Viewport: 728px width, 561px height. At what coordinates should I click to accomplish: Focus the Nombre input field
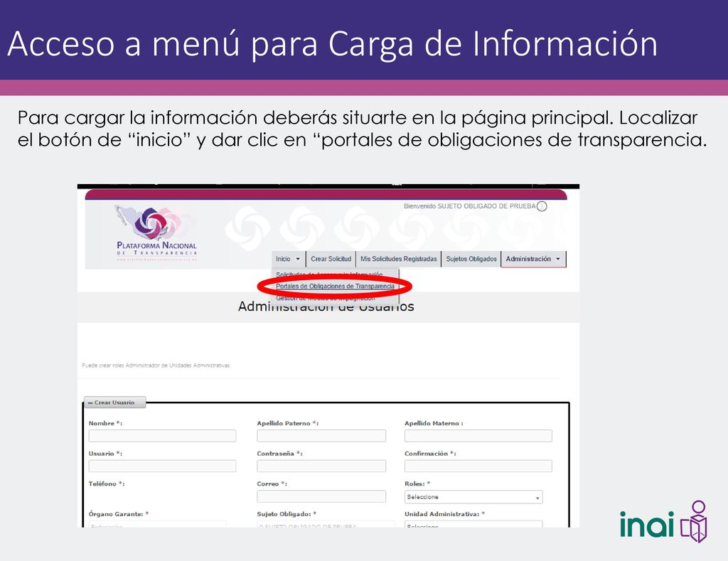[162, 436]
